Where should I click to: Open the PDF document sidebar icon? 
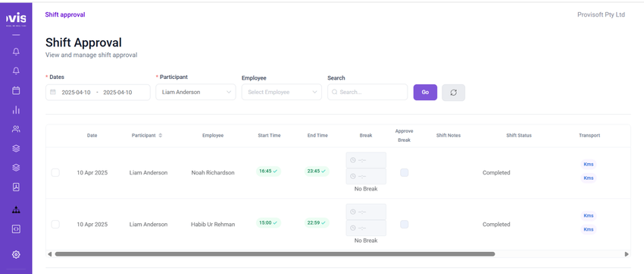click(x=16, y=187)
